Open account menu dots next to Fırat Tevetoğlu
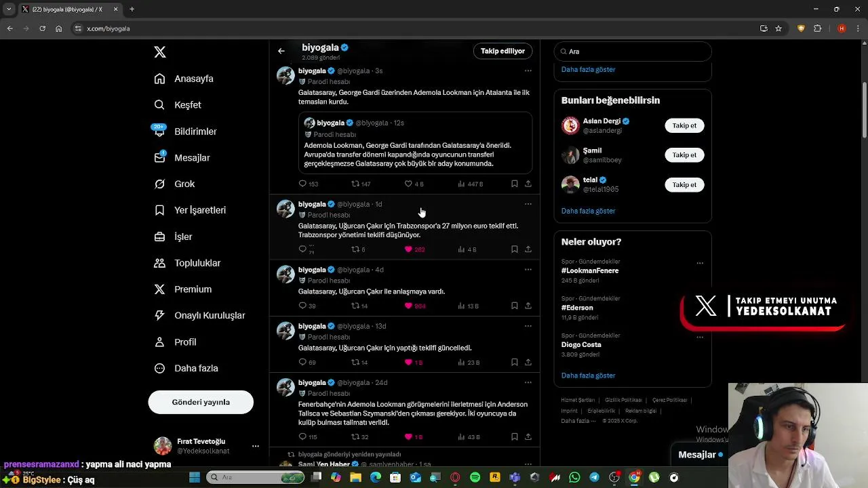868x488 pixels. click(x=256, y=446)
